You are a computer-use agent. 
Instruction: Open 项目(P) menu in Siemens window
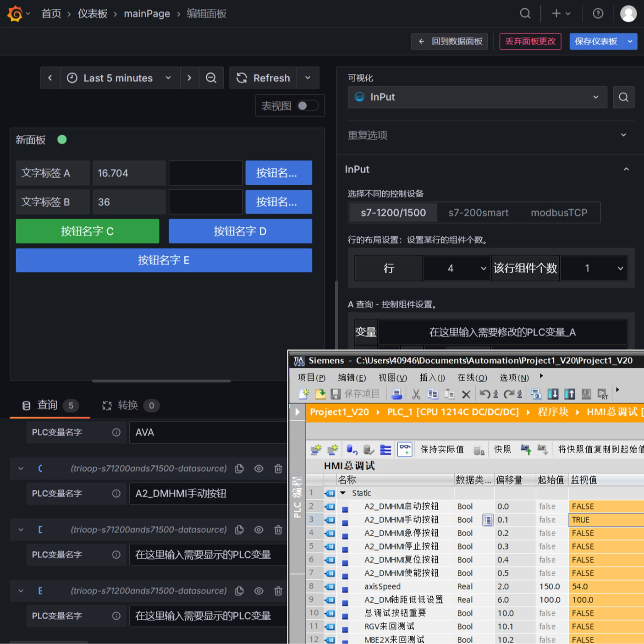click(x=311, y=377)
